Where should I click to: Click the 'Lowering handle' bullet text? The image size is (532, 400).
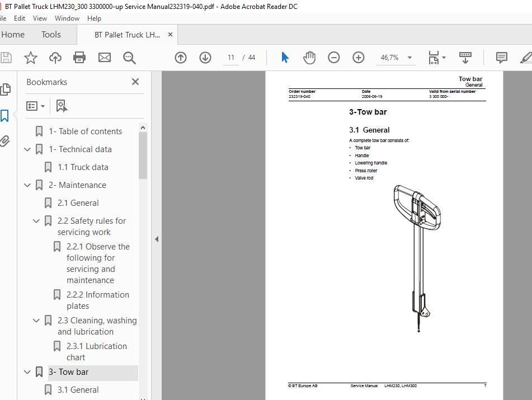[371, 163]
